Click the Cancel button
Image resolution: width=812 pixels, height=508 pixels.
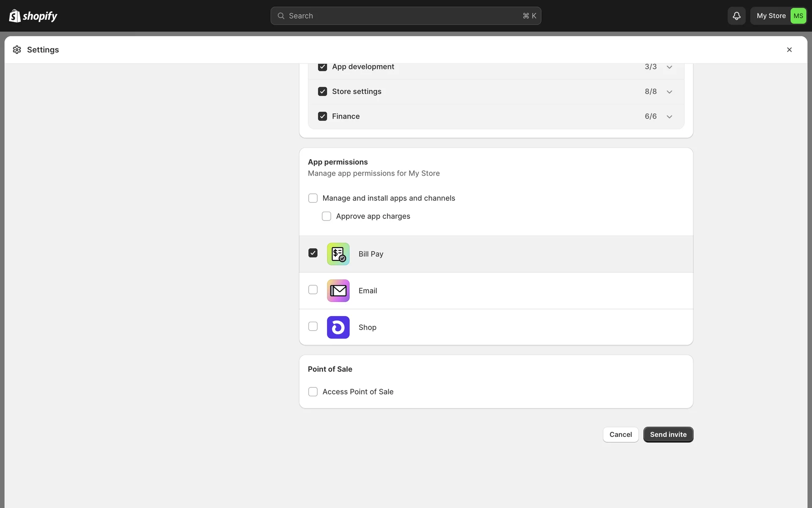tap(620, 434)
